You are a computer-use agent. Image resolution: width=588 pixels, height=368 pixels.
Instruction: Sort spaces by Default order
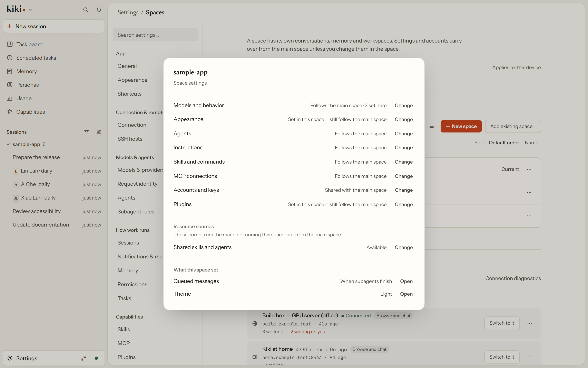(x=504, y=143)
